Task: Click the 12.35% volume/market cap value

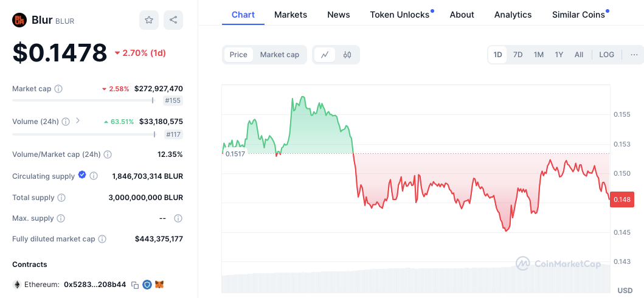Action: pos(170,154)
